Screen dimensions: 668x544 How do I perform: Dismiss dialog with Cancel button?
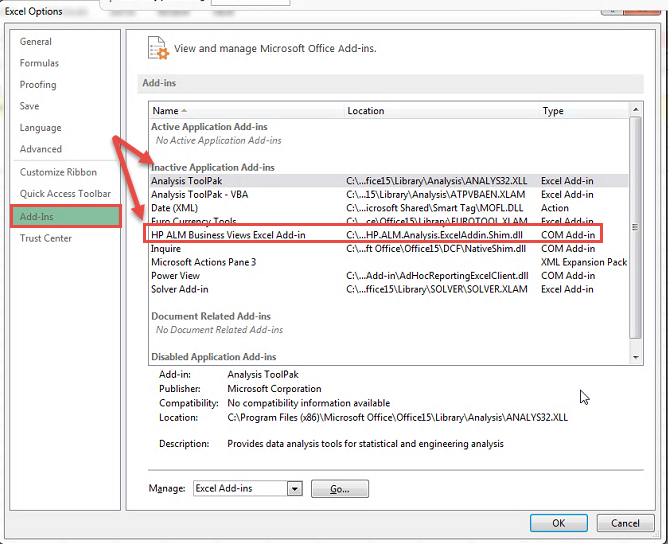click(625, 523)
